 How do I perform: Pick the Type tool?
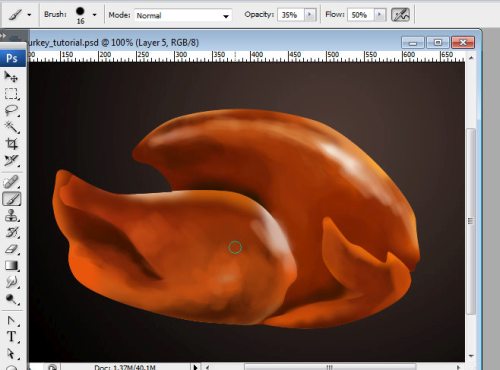[11, 337]
